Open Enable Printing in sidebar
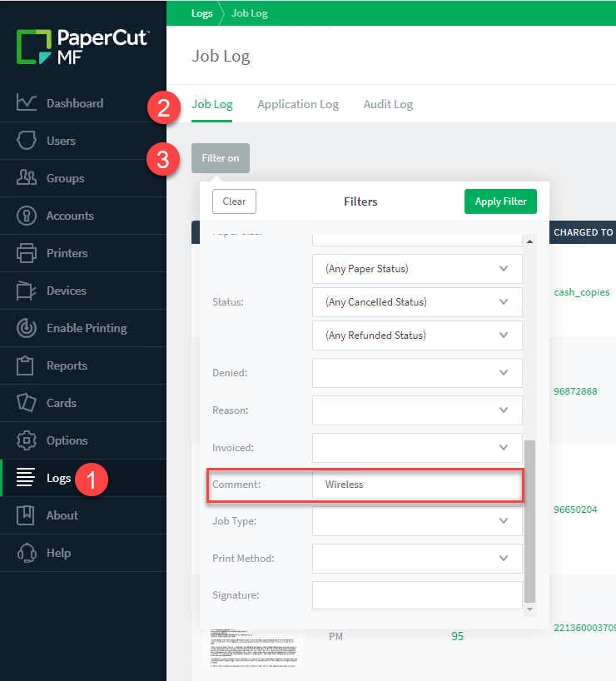 point(87,328)
